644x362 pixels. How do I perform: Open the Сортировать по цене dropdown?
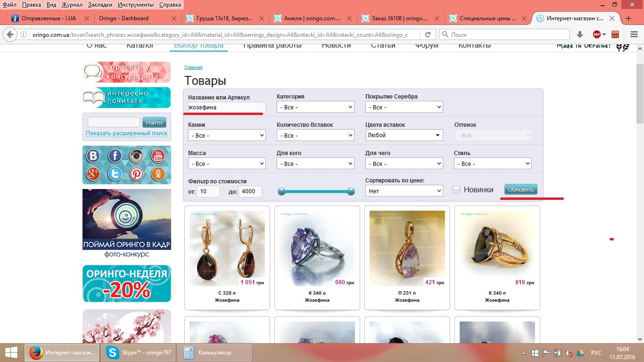point(404,191)
